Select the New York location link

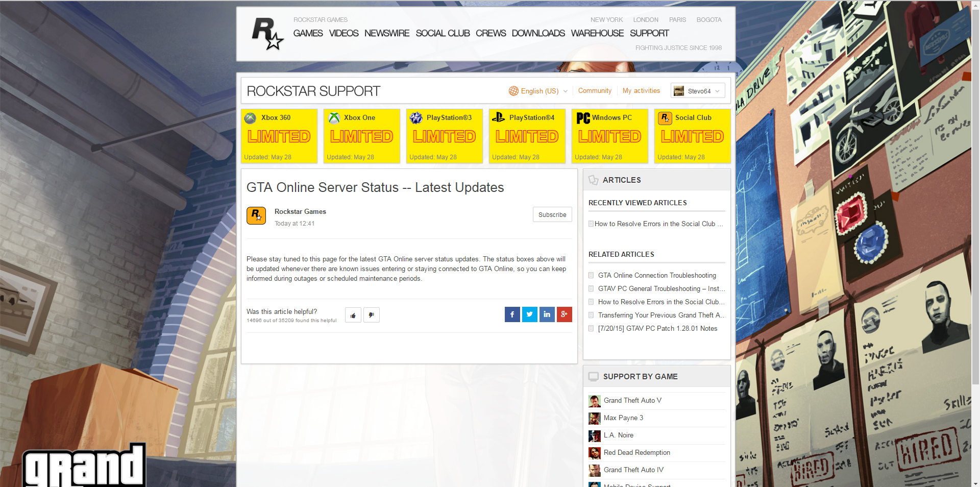(x=607, y=20)
